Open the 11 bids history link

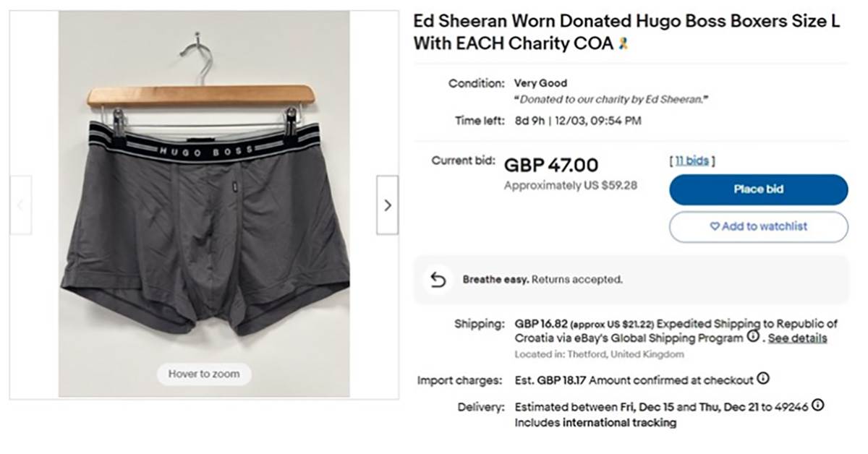pyautogui.click(x=692, y=161)
